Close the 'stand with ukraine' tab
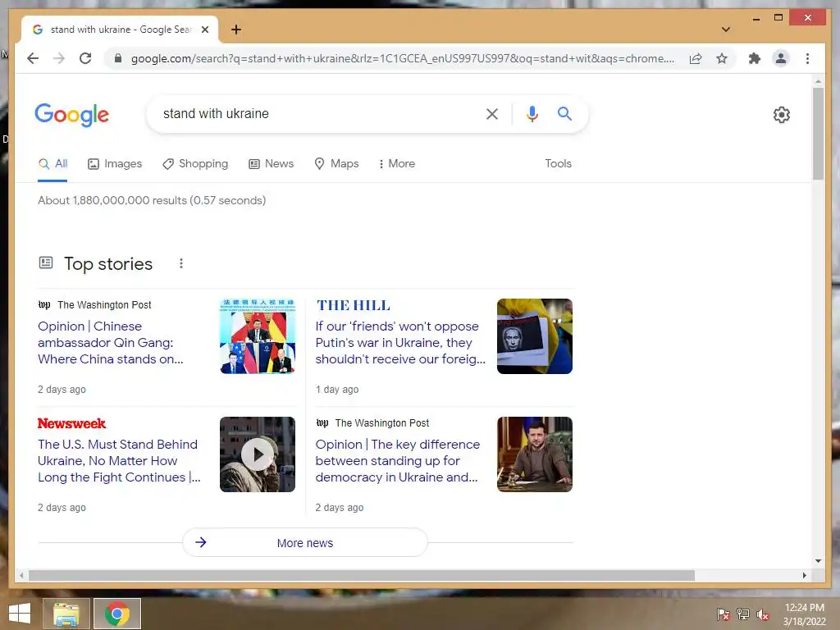This screenshot has width=840, height=630. pos(204,30)
